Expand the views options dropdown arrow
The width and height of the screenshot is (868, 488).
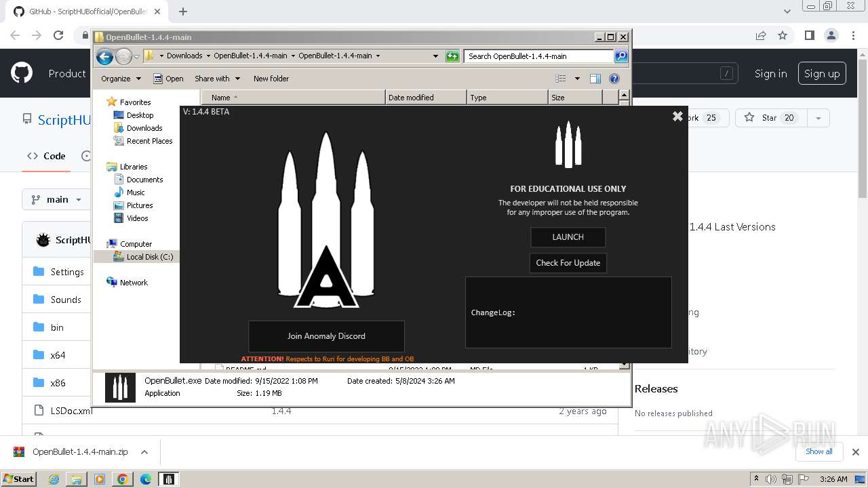pos(577,79)
